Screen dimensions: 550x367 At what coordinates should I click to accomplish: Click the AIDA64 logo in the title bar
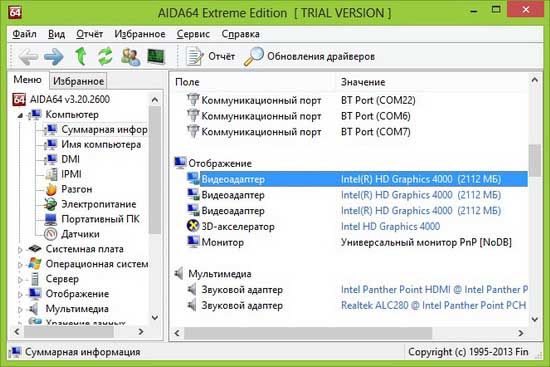(15, 12)
